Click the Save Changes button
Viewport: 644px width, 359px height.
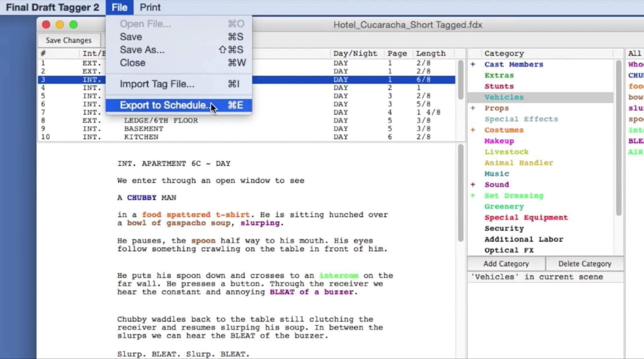point(68,40)
